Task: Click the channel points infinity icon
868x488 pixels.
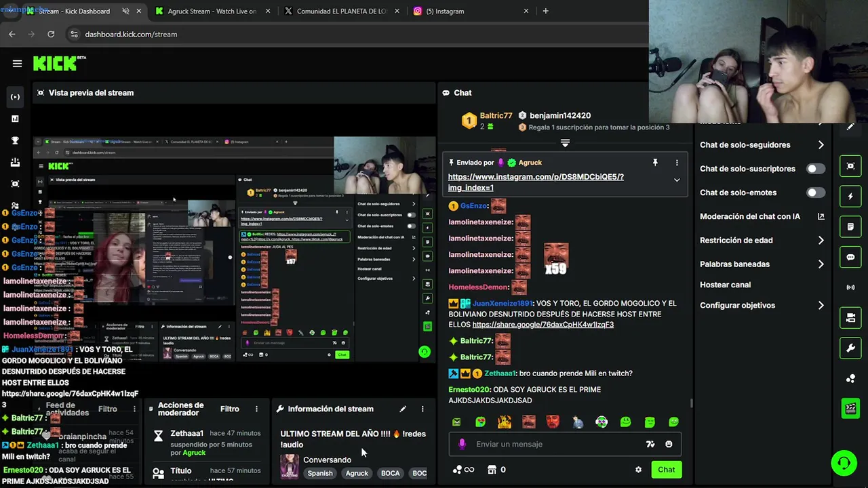Action: click(x=464, y=470)
